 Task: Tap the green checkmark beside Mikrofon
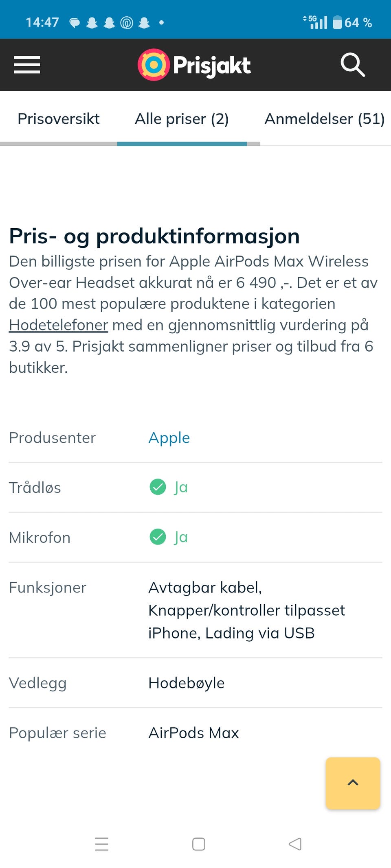pyautogui.click(x=158, y=537)
